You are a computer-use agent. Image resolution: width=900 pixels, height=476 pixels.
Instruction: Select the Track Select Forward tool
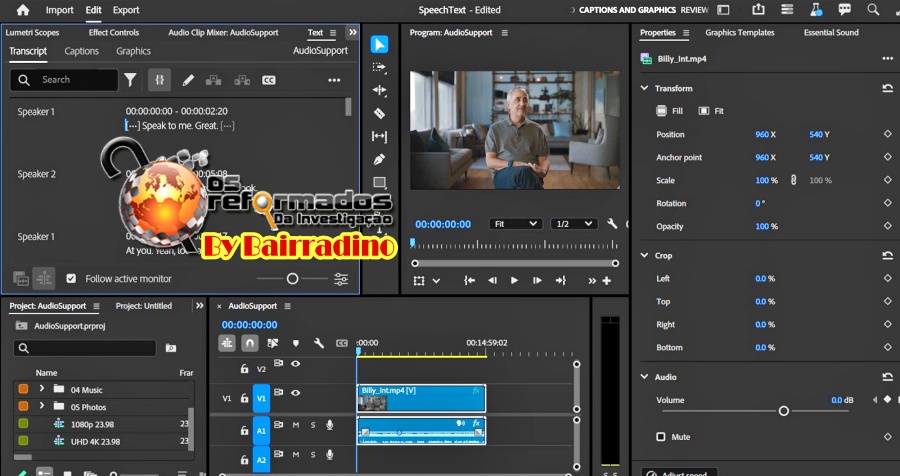pyautogui.click(x=379, y=67)
